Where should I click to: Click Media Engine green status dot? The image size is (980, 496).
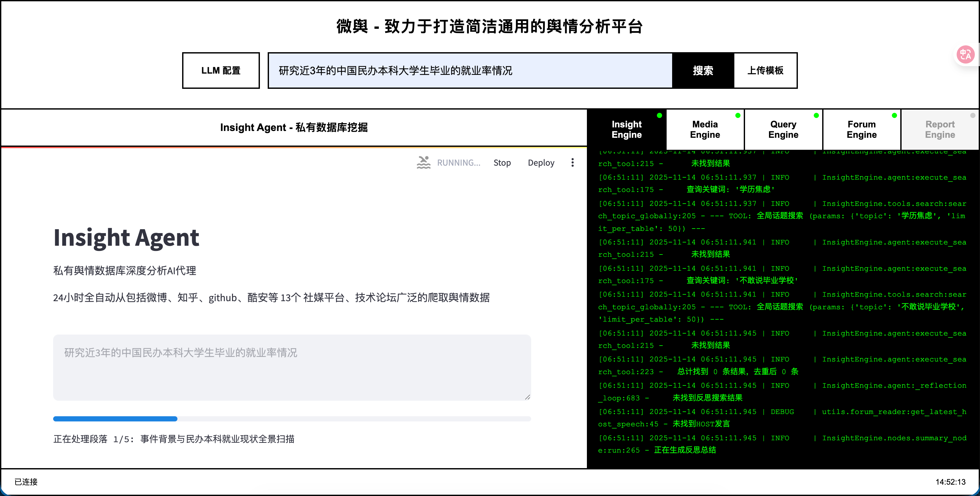click(738, 115)
